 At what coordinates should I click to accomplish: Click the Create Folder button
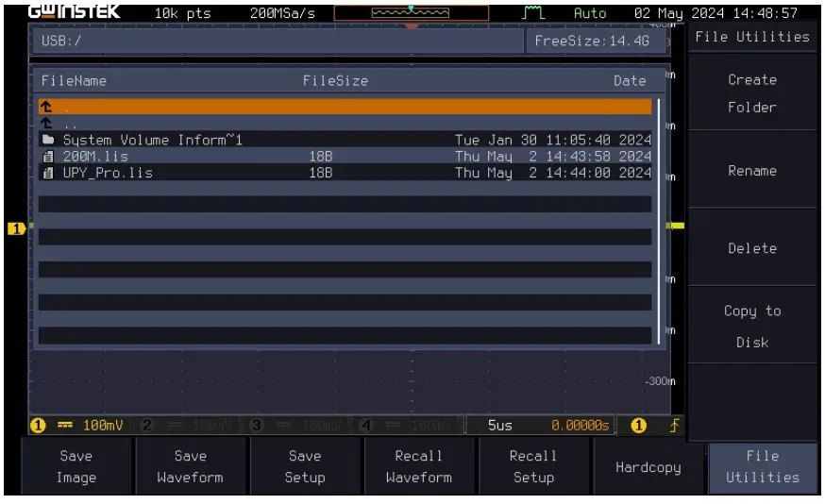(x=752, y=93)
